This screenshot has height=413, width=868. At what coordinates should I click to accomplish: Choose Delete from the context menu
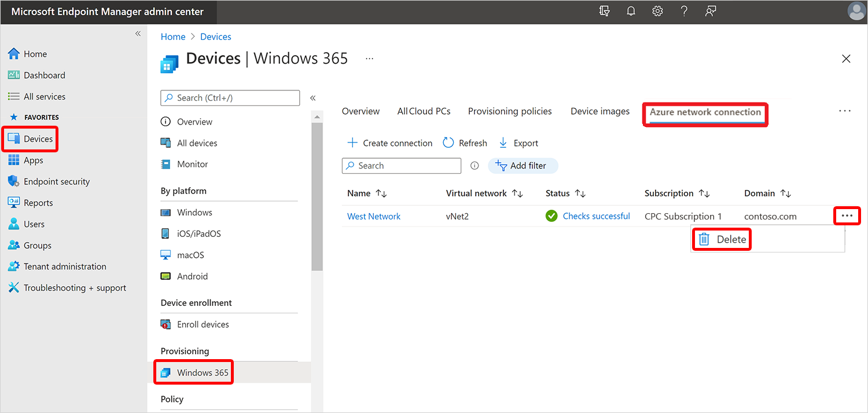pyautogui.click(x=722, y=239)
